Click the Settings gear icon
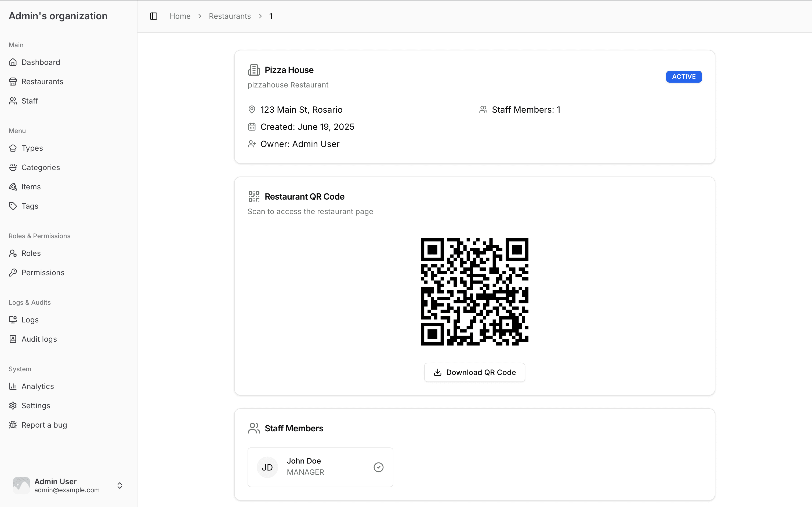The width and height of the screenshot is (812, 507). (x=13, y=406)
